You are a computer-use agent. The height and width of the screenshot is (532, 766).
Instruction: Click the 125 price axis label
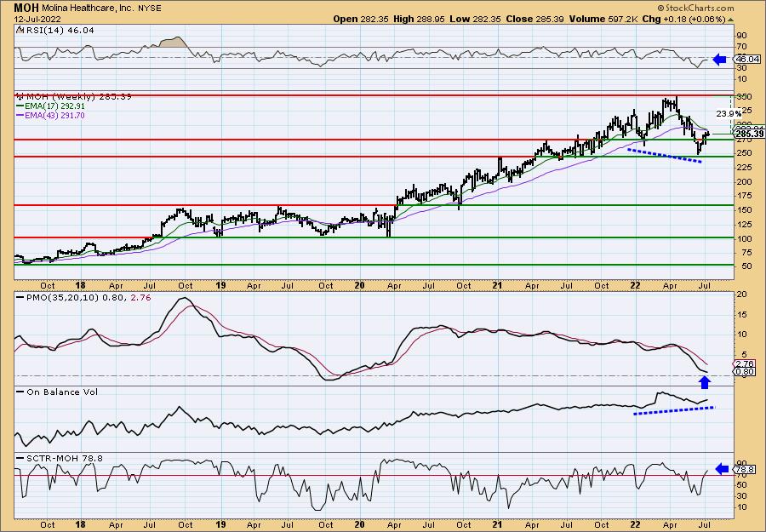pos(743,224)
